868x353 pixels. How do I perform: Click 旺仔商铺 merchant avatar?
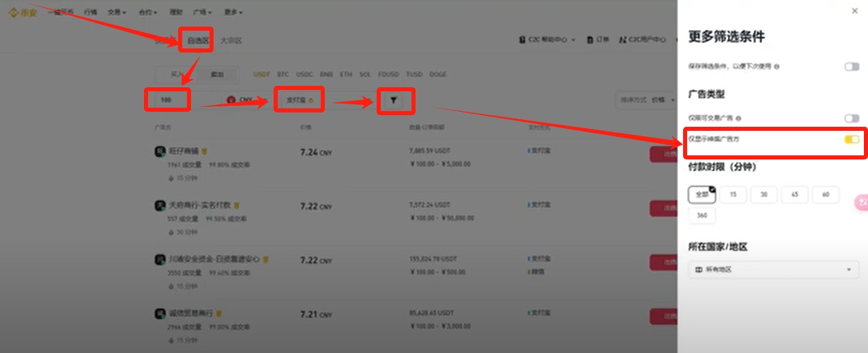click(160, 151)
